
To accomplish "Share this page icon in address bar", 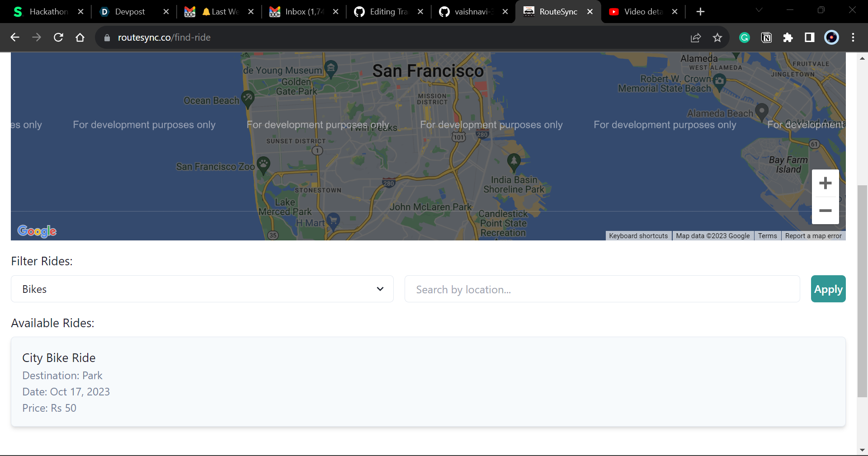I will coord(696,38).
